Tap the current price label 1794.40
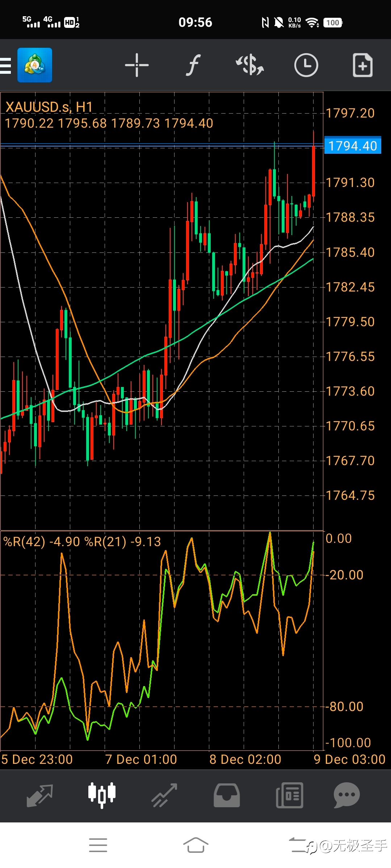391x868 pixels. point(353,146)
